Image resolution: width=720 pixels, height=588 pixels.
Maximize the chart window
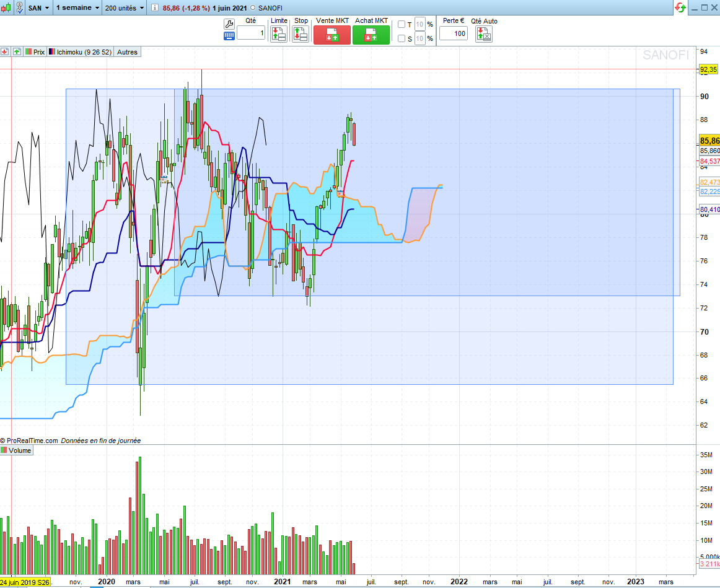click(705, 8)
